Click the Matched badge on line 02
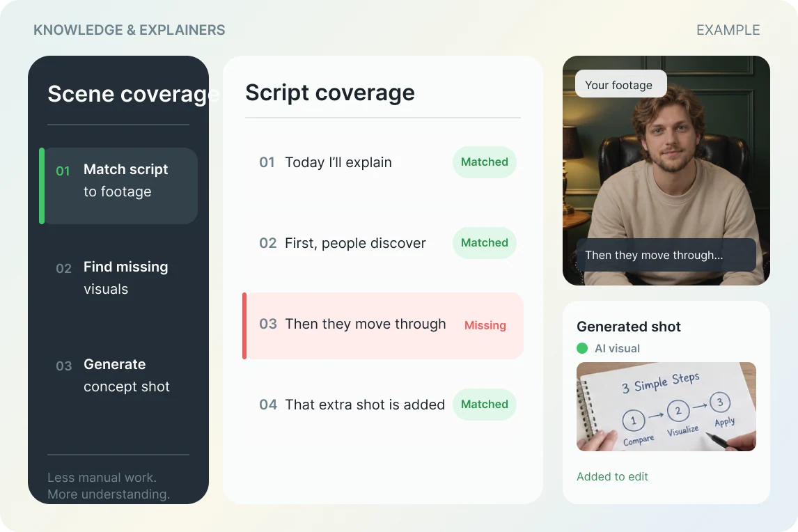This screenshot has width=798, height=532. (485, 243)
